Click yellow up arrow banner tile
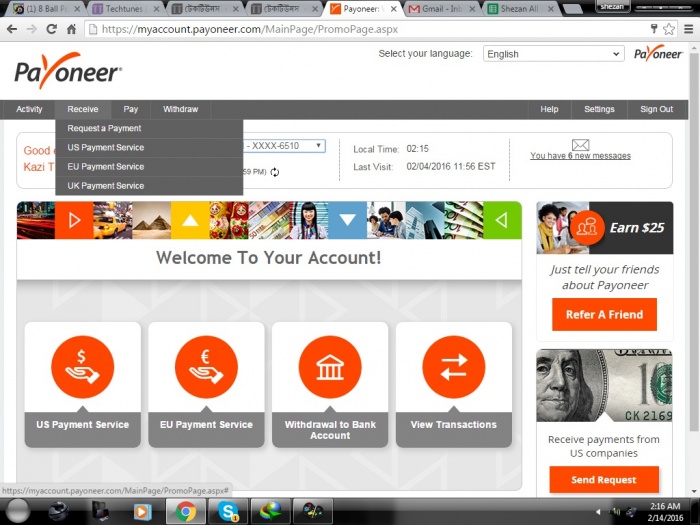Viewport: 700px width, 525px height. 190,220
